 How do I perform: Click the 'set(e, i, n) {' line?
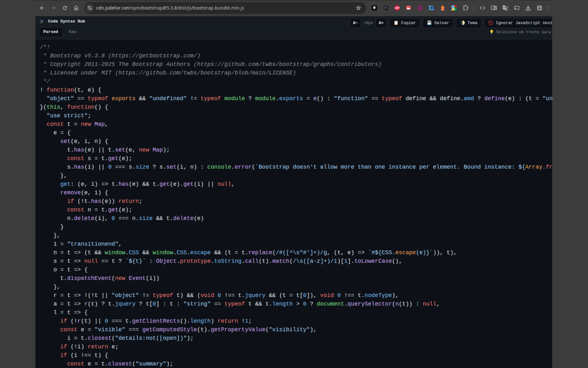[84, 141]
